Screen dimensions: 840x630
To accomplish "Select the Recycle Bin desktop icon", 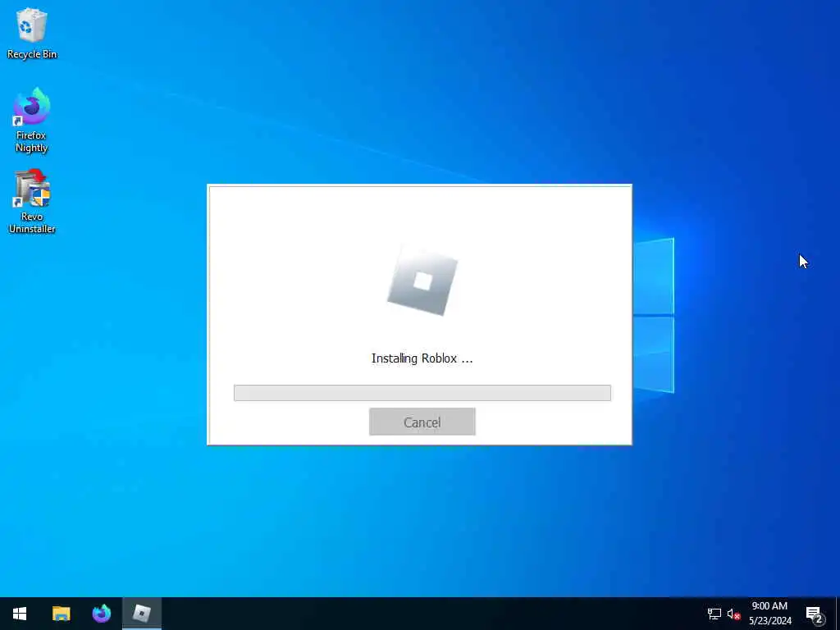I will point(32,33).
